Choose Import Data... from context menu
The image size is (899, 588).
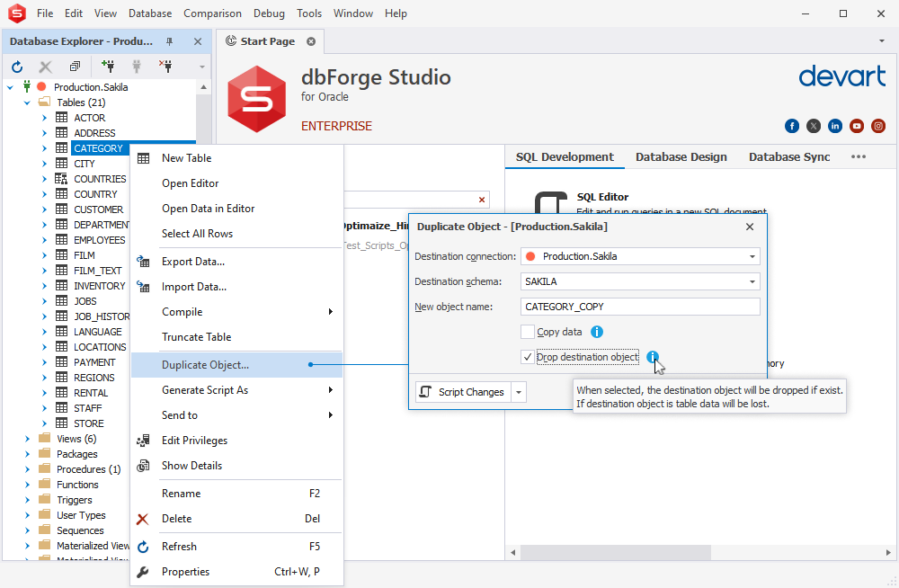tap(236, 287)
